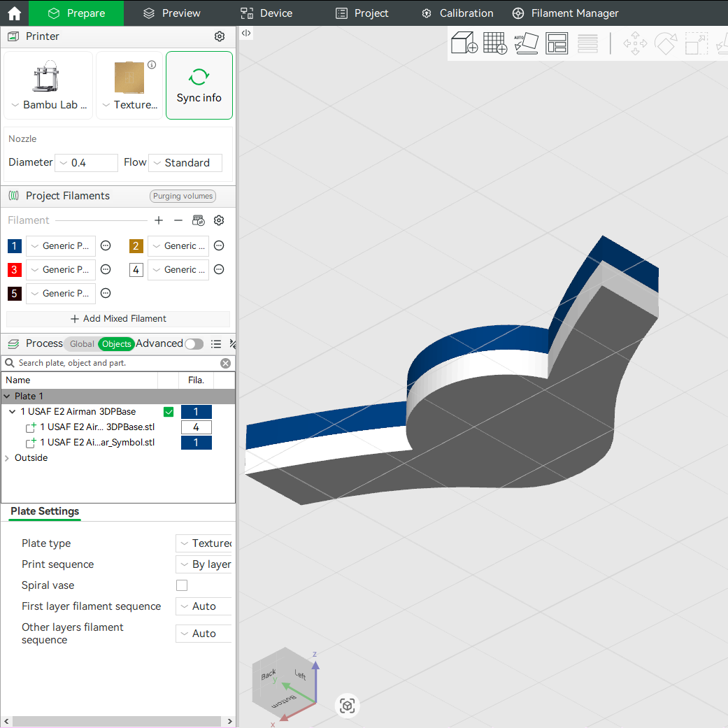Click the Auto orient toolbar icon
728x728 pixels.
(526, 43)
